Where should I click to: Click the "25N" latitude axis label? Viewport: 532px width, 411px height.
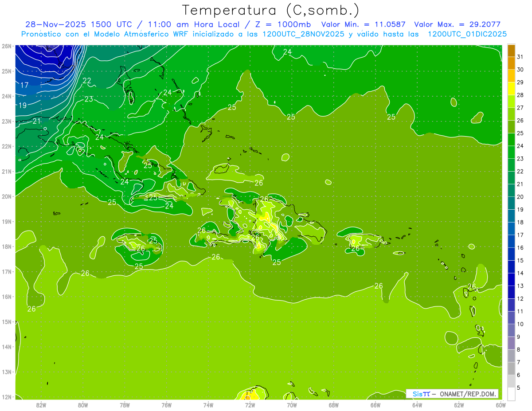(x=6, y=71)
